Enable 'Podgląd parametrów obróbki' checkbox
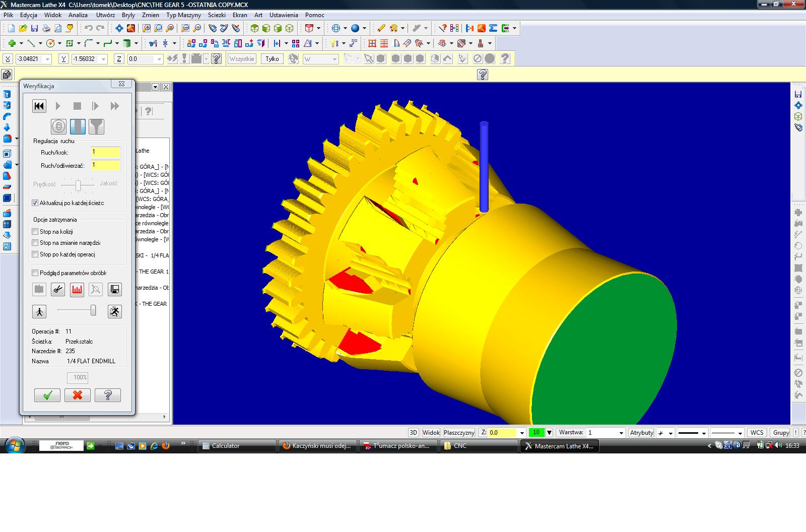This screenshot has height=532, width=806. (x=35, y=273)
